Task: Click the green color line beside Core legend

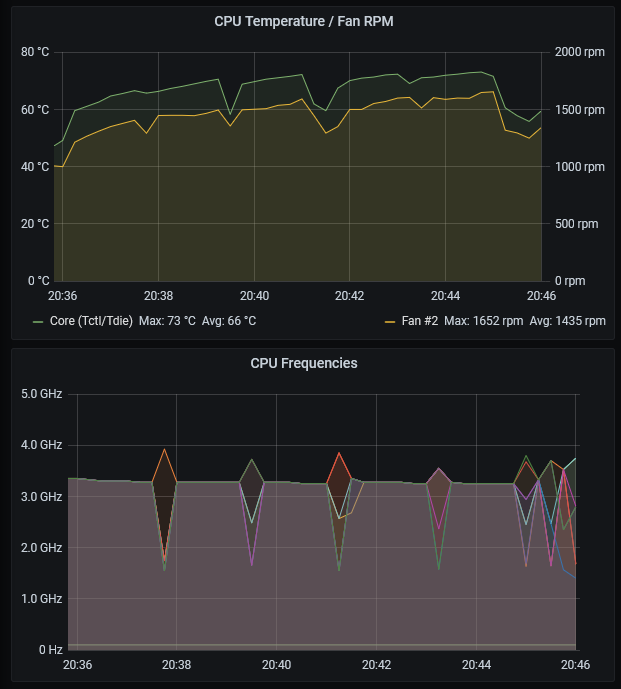Action: (38, 322)
